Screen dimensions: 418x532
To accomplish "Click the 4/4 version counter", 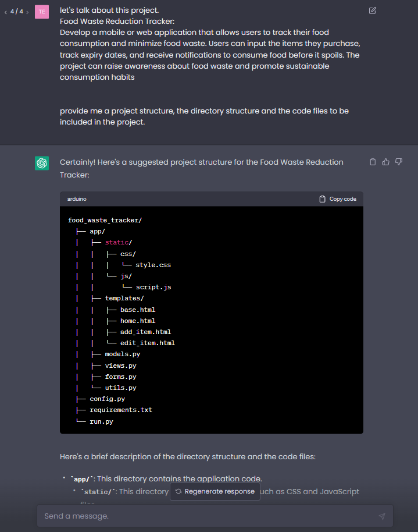I will (x=16, y=10).
